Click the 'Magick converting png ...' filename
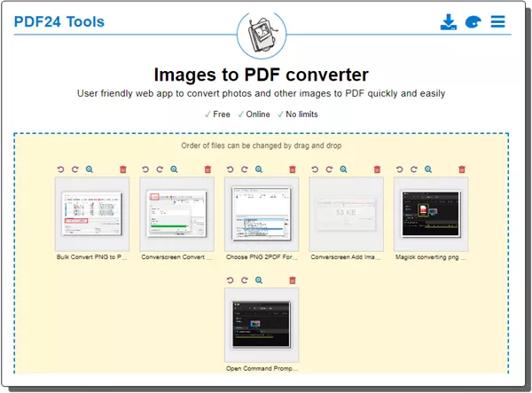The image size is (532, 393). 431,257
